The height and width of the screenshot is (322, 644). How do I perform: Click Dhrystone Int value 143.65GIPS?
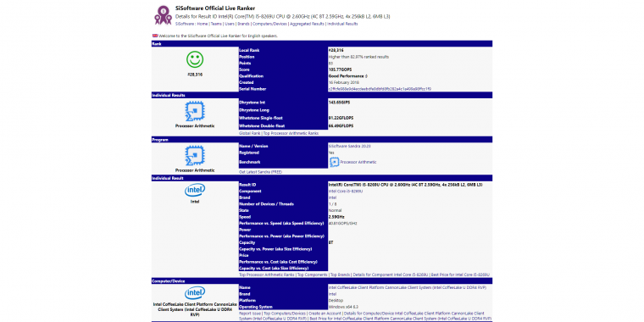(x=339, y=102)
